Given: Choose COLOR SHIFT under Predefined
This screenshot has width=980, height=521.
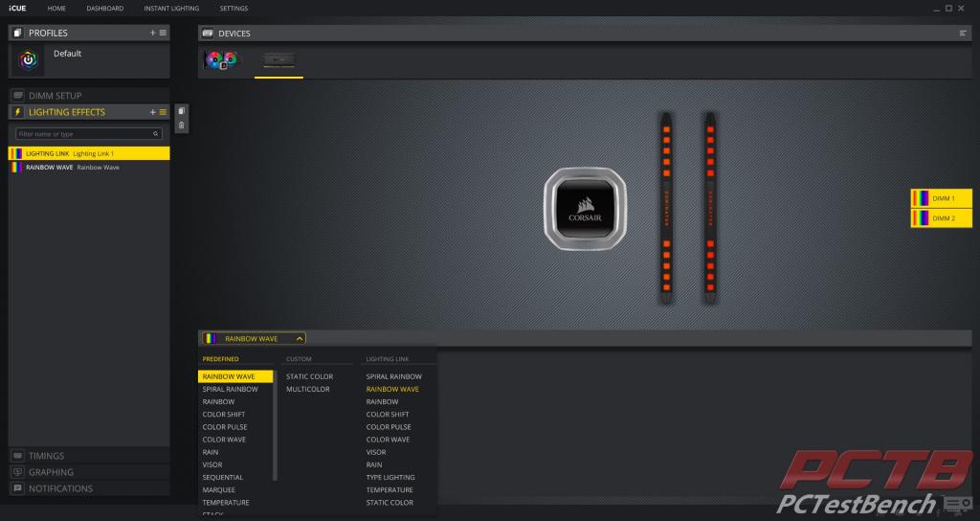Looking at the screenshot, I should coord(224,414).
